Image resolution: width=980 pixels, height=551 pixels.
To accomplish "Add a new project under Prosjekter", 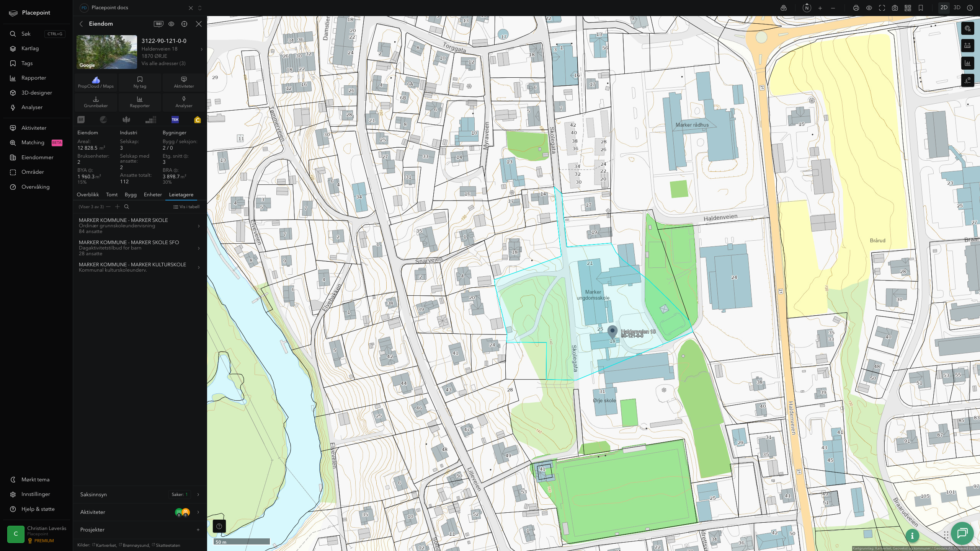I will 198,530.
